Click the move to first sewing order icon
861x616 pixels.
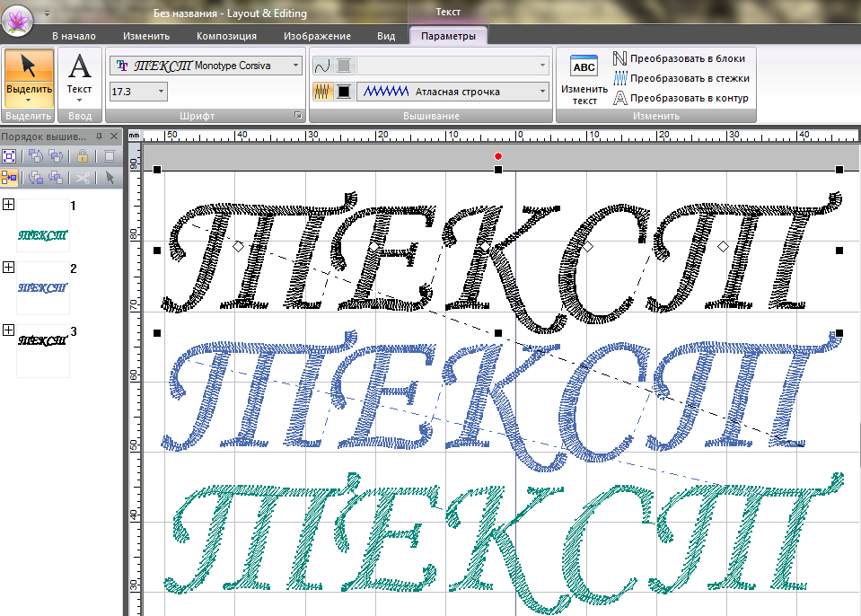pyautogui.click(x=36, y=156)
